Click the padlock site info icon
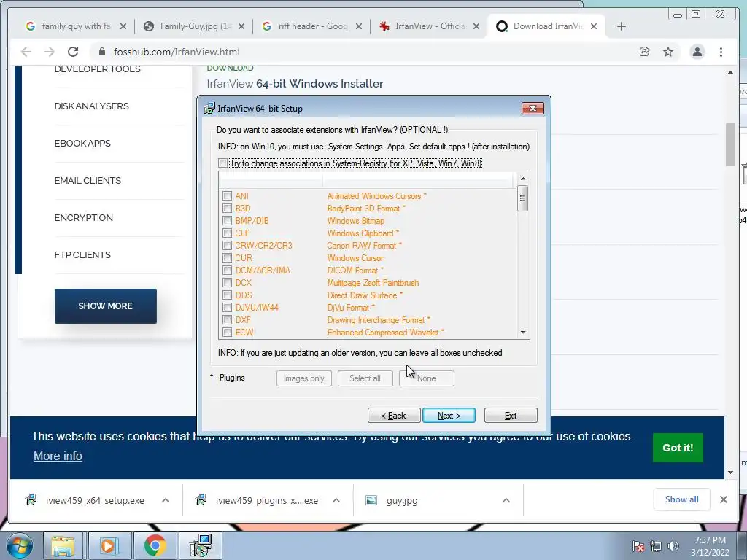 point(102,52)
